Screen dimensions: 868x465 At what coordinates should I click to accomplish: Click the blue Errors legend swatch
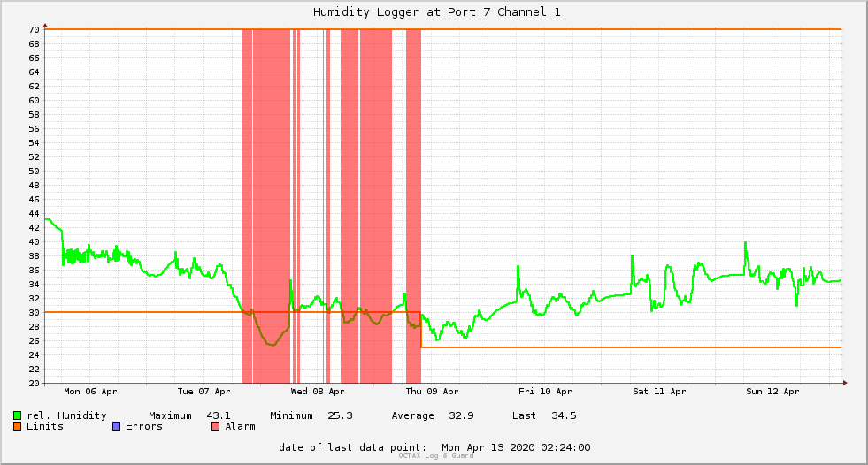click(x=116, y=426)
